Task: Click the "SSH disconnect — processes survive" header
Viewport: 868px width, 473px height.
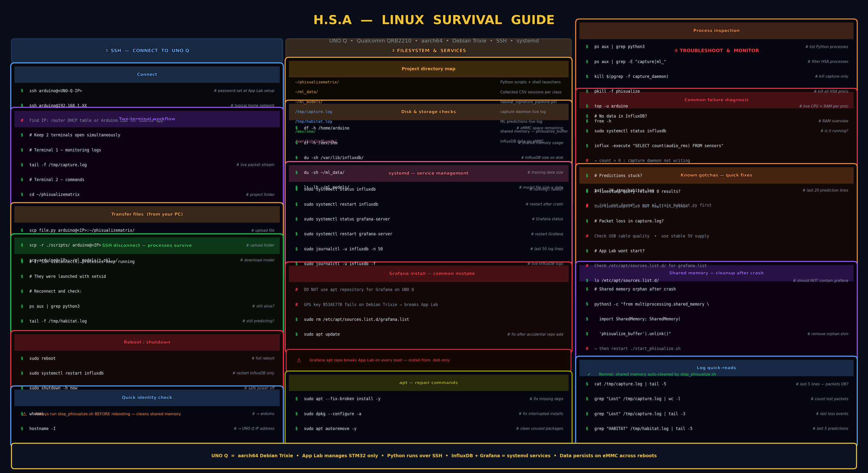Action: pyautogui.click(x=147, y=245)
